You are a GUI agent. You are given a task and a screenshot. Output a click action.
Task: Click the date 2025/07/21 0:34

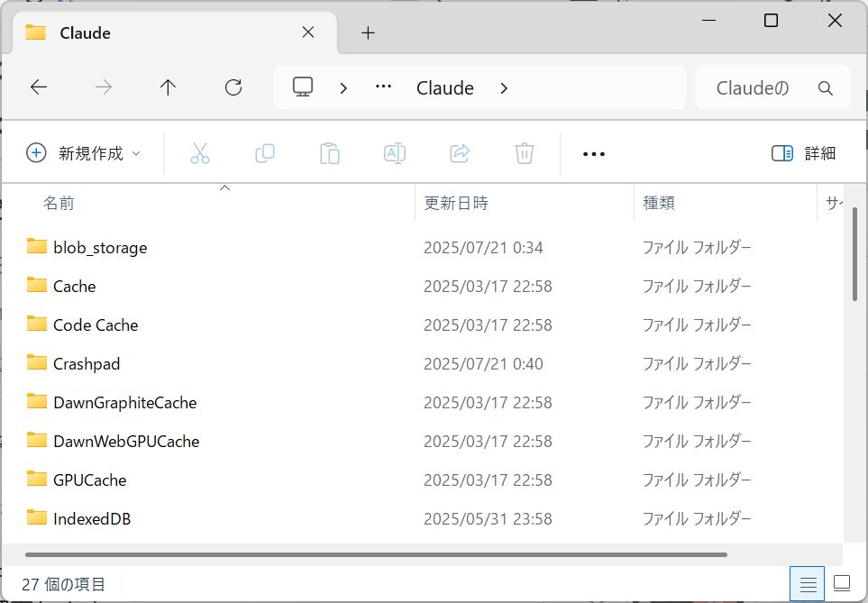[x=483, y=248]
